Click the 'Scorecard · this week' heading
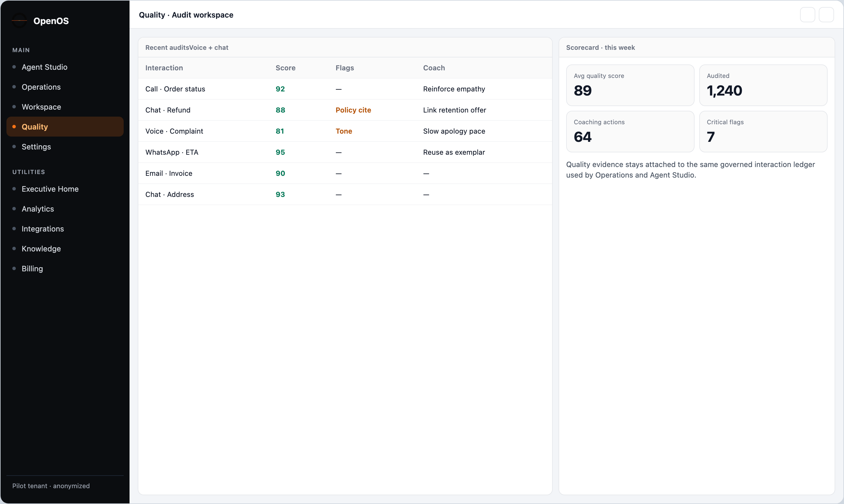 click(600, 47)
